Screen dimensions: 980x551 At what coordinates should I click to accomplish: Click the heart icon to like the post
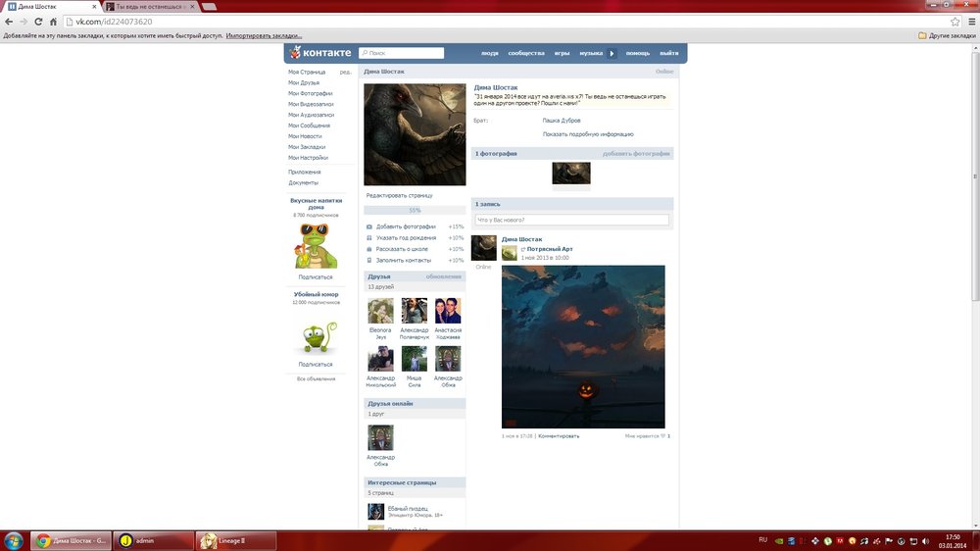[x=662, y=435]
